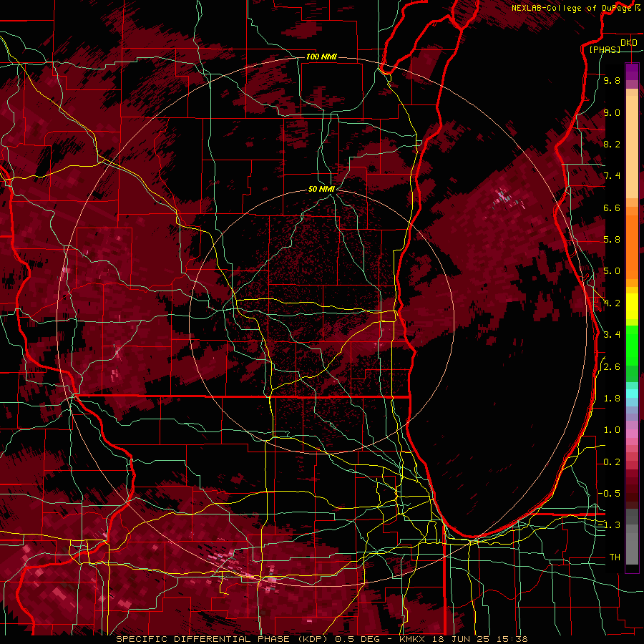Pick the peach segment of the colorbar
This screenshot has height=644, width=644.
click(x=632, y=148)
